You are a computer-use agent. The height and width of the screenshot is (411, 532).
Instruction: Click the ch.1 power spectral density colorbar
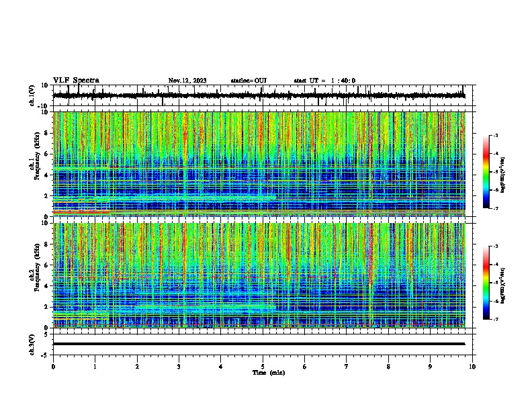(486, 172)
